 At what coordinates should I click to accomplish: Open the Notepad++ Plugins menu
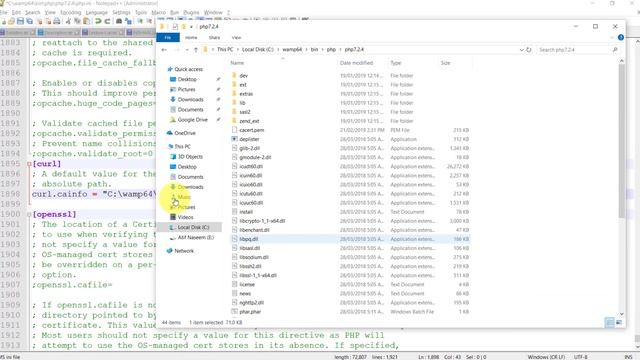(191, 13)
